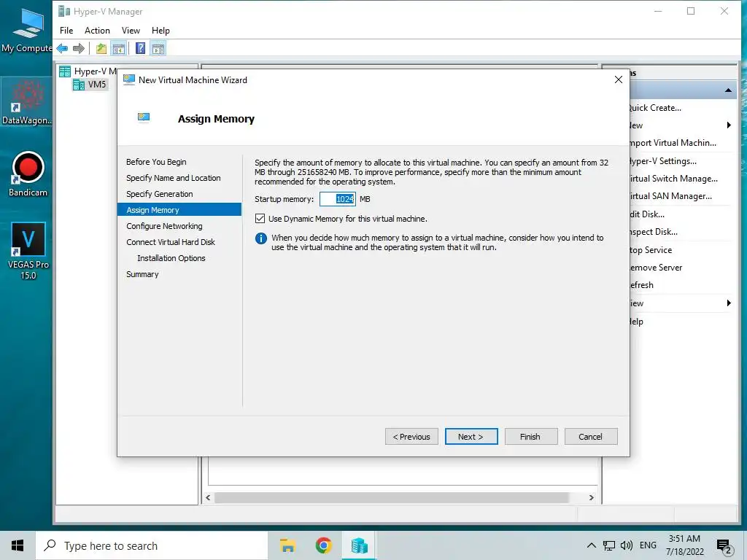This screenshot has height=560, width=747.
Task: Open the My Computer desktop icon
Action: pyautogui.click(x=27, y=29)
